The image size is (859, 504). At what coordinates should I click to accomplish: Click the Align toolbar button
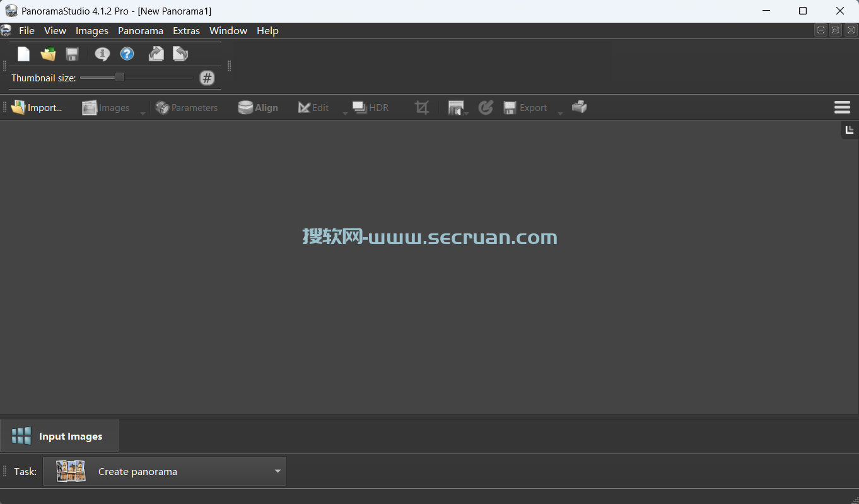258,108
